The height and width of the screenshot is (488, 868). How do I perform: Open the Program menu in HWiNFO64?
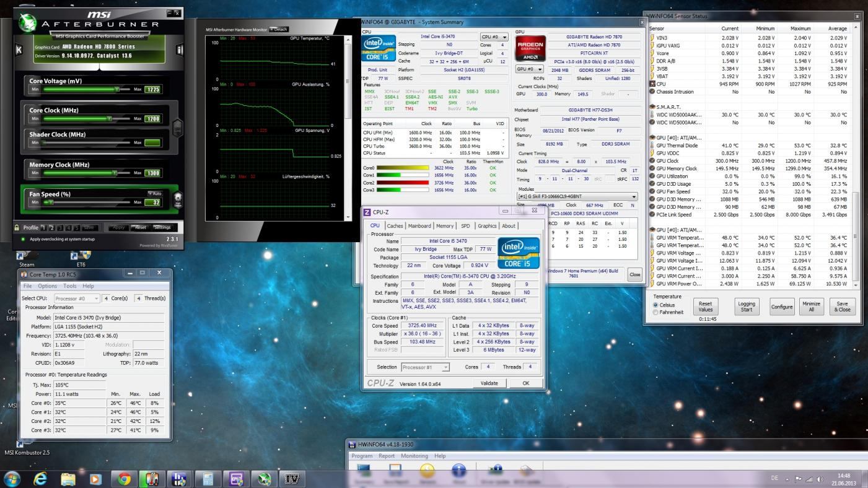pyautogui.click(x=362, y=456)
